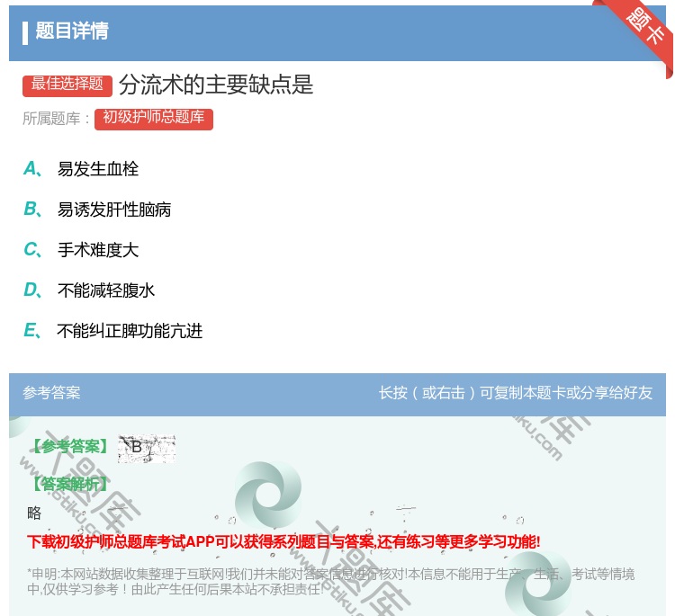The height and width of the screenshot is (616, 675).
Task: Click the 【参考答案】 green label
Action: (x=70, y=447)
